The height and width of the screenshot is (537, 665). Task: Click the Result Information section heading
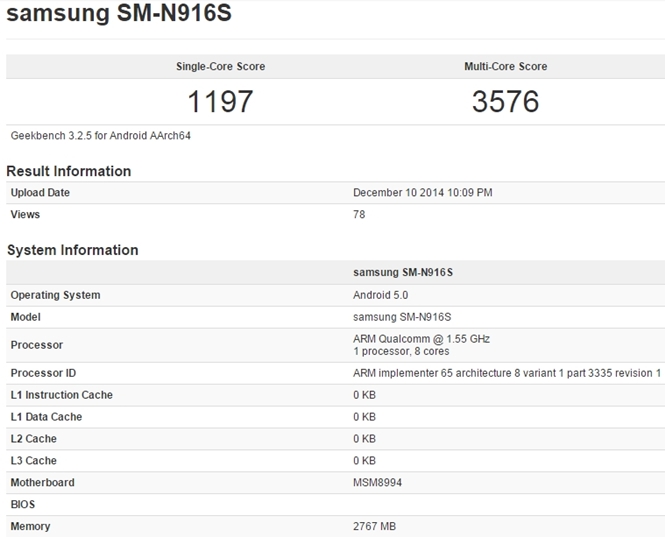point(69,171)
